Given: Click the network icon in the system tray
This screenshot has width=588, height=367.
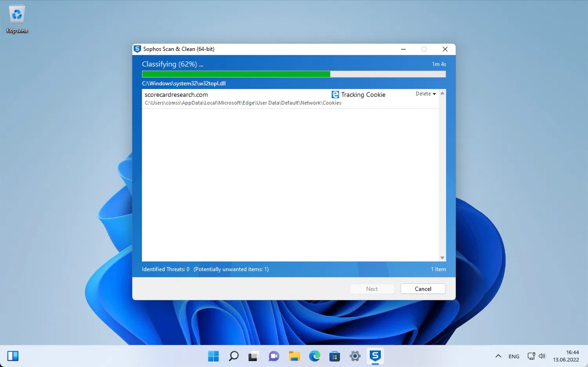Looking at the screenshot, I should [x=531, y=356].
